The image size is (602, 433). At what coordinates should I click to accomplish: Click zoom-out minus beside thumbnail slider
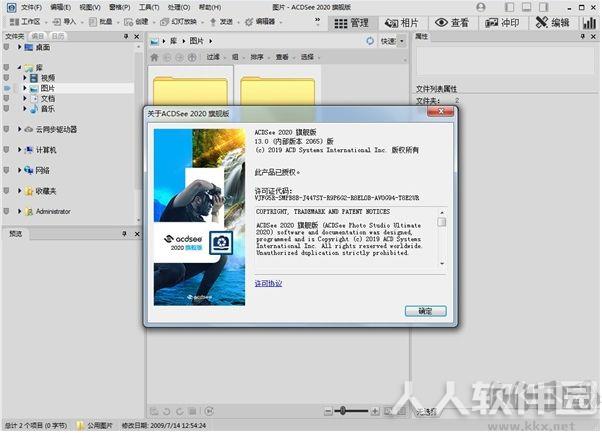(x=328, y=412)
